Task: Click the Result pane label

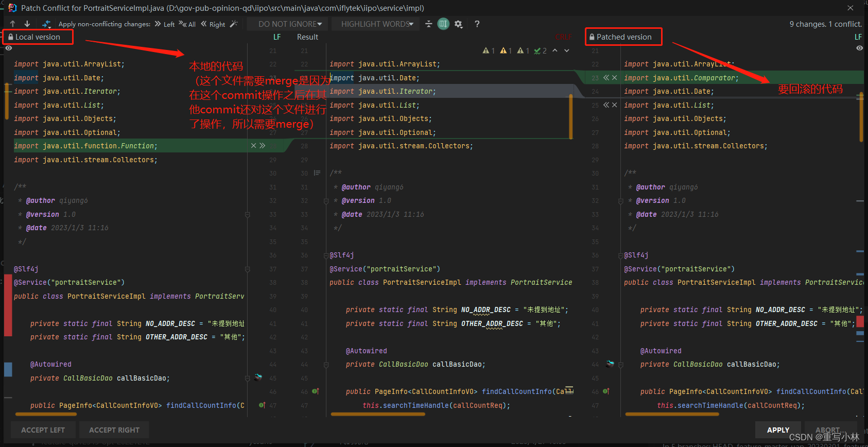Action: pyautogui.click(x=307, y=37)
